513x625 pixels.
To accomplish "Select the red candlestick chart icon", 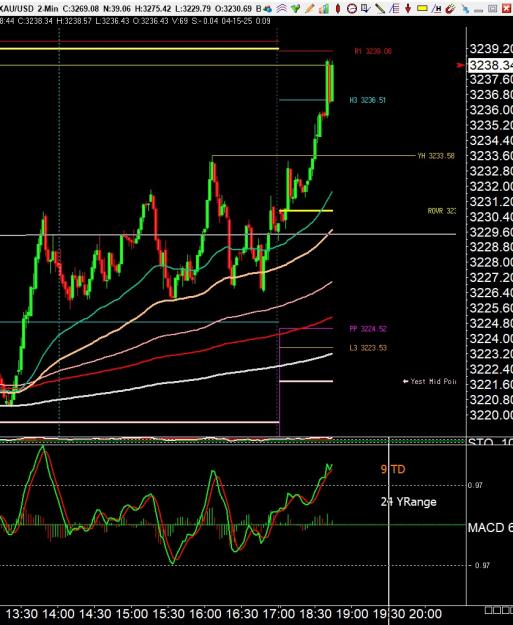I will coord(338,8).
